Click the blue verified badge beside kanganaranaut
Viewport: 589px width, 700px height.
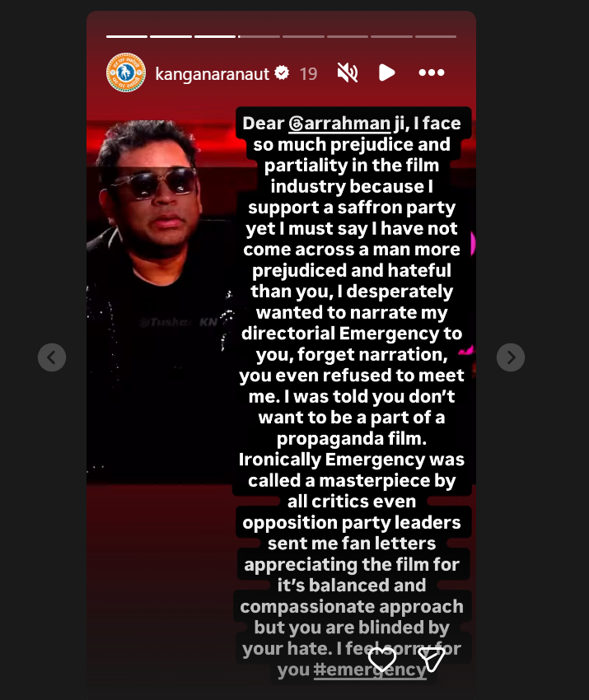[x=282, y=72]
